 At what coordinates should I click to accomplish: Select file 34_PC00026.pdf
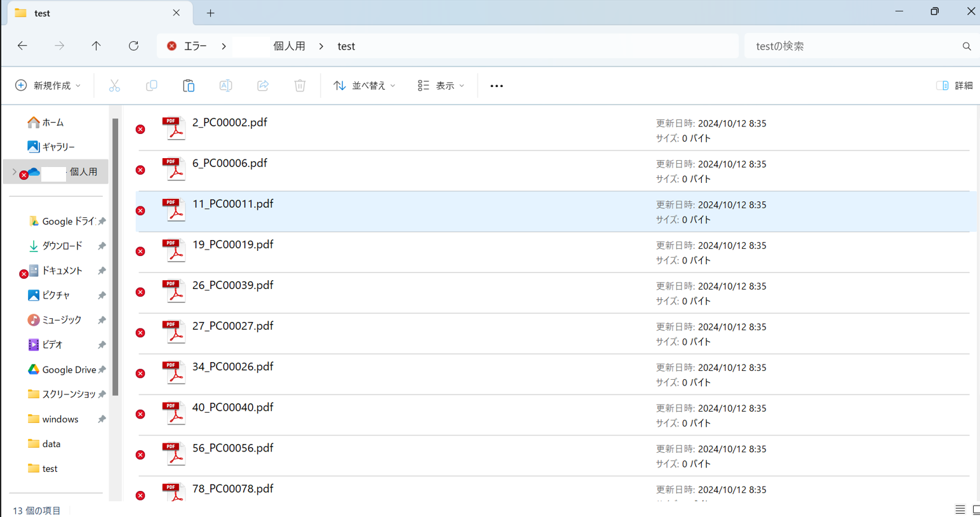point(553,374)
